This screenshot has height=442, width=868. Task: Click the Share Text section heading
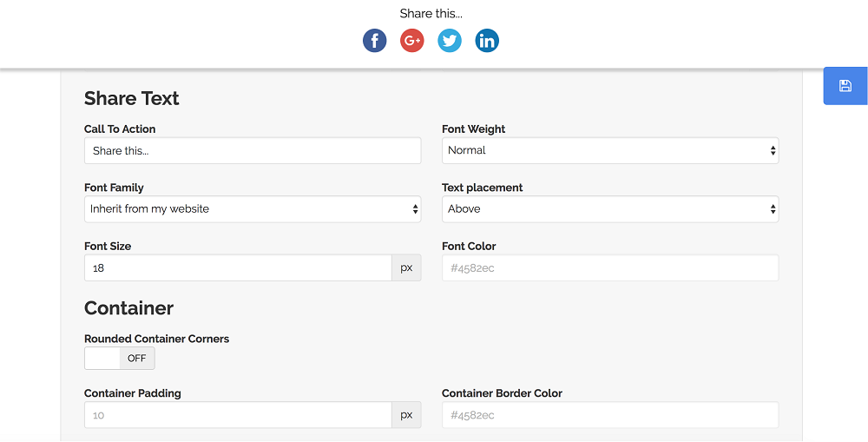132,99
